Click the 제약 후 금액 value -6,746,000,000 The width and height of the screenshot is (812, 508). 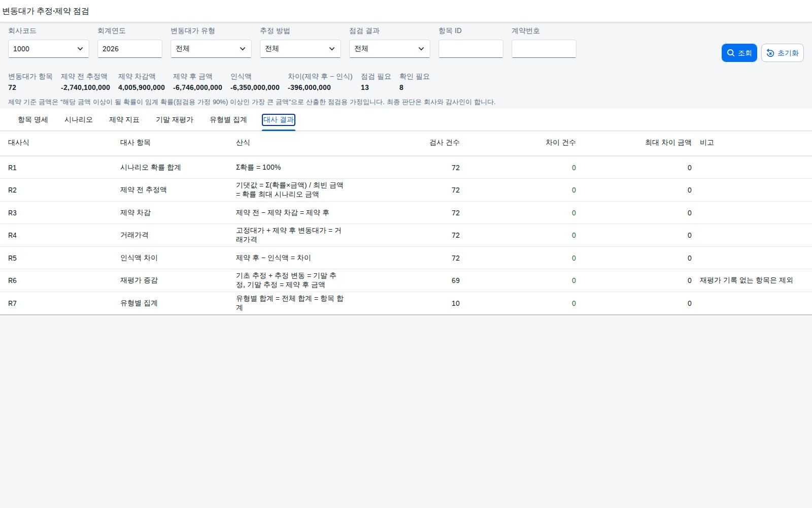point(197,87)
